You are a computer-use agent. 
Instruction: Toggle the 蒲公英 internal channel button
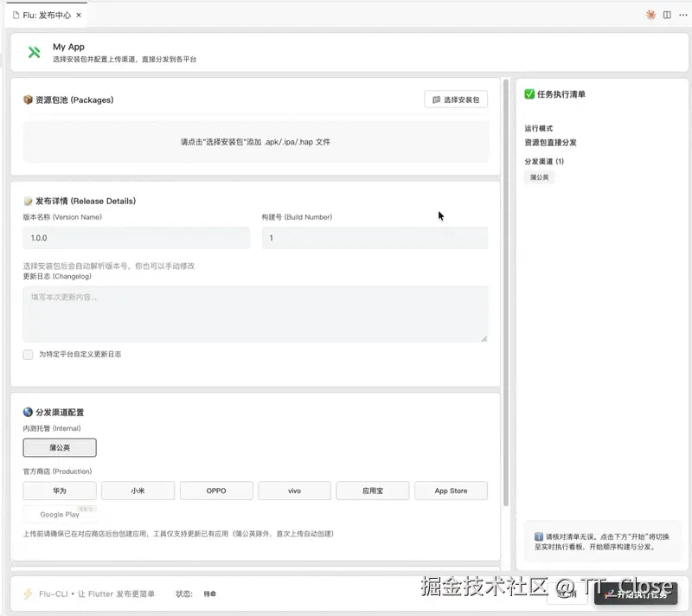pos(60,447)
